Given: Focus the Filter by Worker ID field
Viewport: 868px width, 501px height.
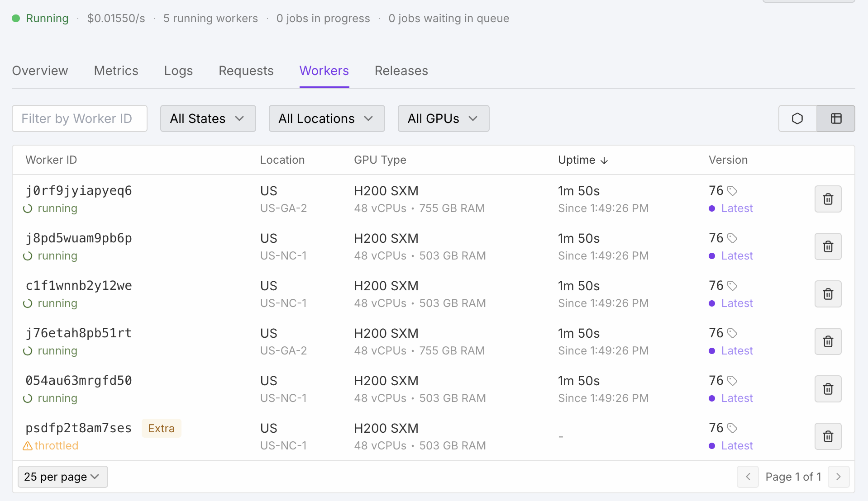Looking at the screenshot, I should (80, 118).
